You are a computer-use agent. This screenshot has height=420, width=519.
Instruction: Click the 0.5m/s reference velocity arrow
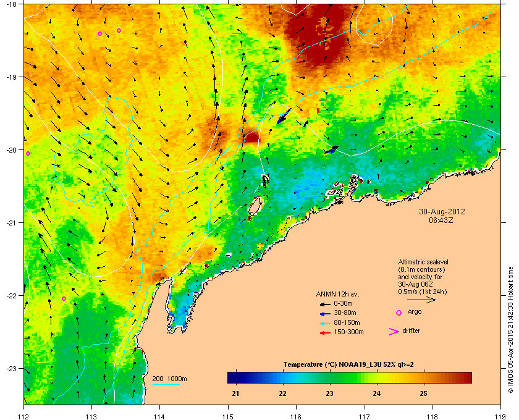coord(421,300)
